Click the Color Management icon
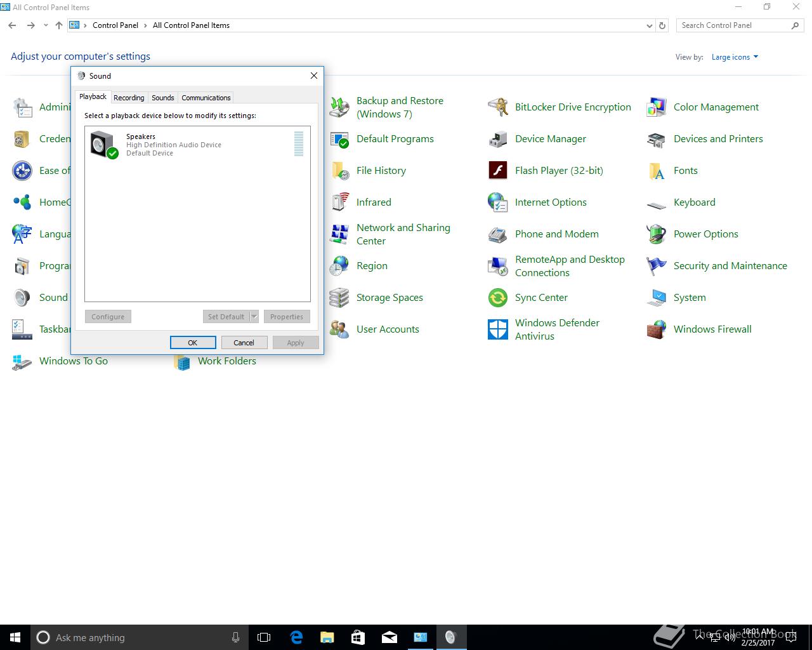The width and height of the screenshot is (812, 650). pyautogui.click(x=657, y=107)
